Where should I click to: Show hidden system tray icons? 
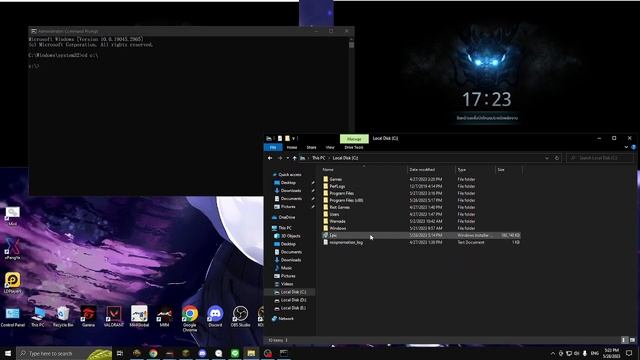click(x=553, y=353)
